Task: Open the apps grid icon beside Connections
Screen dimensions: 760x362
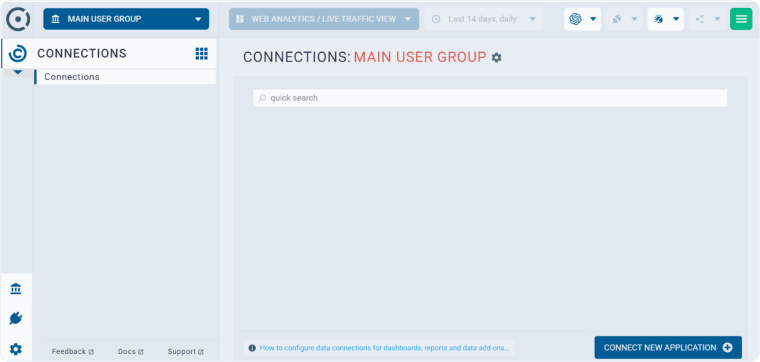Action: click(x=202, y=53)
